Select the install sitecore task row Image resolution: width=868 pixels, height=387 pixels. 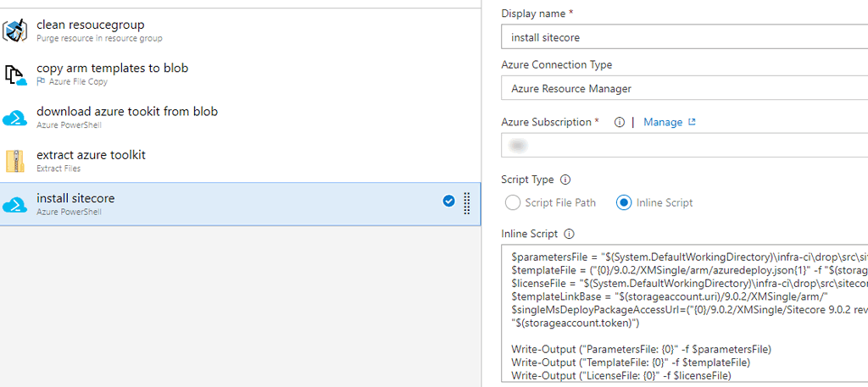tap(240, 204)
